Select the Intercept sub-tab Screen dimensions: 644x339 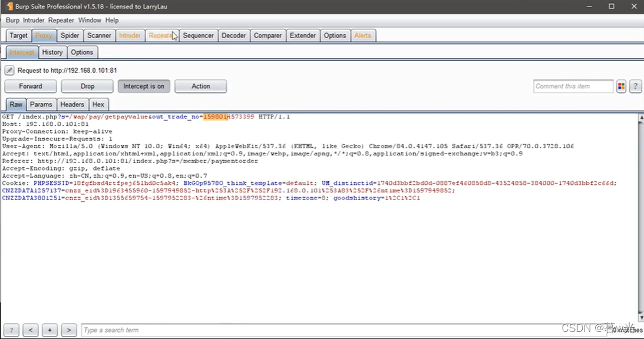click(22, 52)
